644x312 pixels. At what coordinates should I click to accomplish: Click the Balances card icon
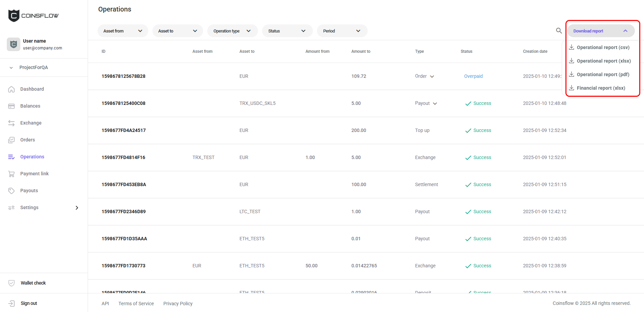pos(12,106)
